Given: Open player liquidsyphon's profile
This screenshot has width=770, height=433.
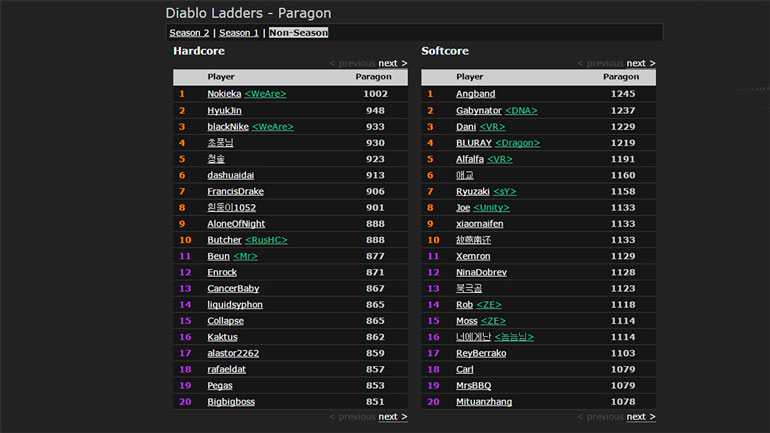Looking at the screenshot, I should point(235,305).
